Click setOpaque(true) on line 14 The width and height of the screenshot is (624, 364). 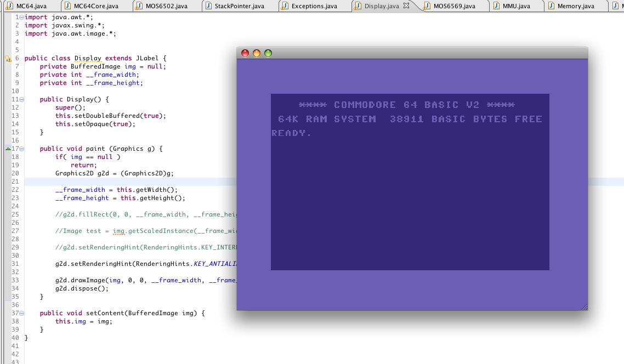[95, 124]
